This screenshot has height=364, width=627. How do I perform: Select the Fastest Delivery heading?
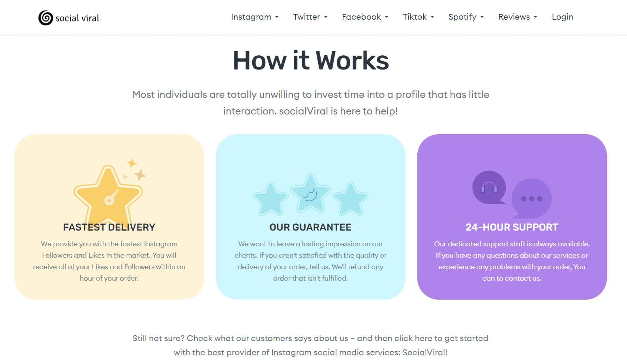109,227
